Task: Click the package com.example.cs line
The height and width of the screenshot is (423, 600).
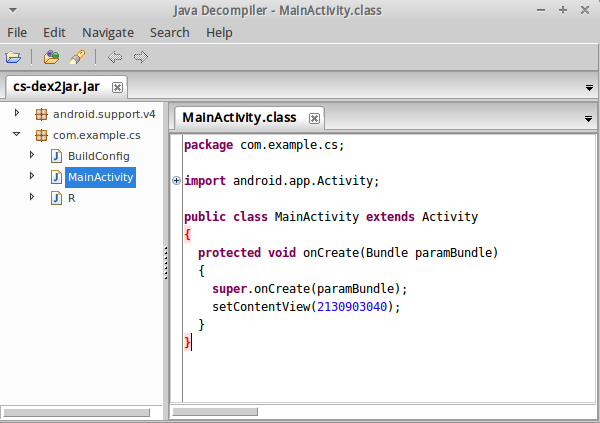Action: tap(264, 145)
